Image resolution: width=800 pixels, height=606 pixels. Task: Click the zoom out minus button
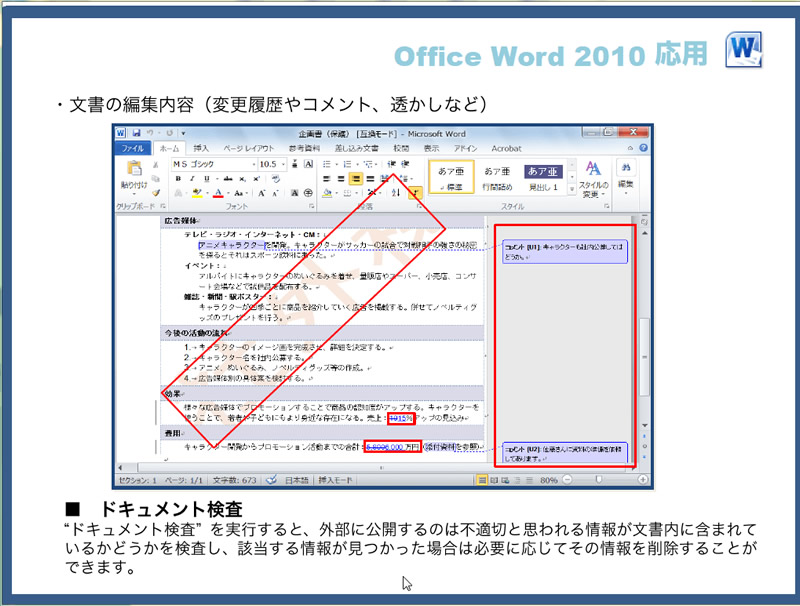click(x=567, y=479)
